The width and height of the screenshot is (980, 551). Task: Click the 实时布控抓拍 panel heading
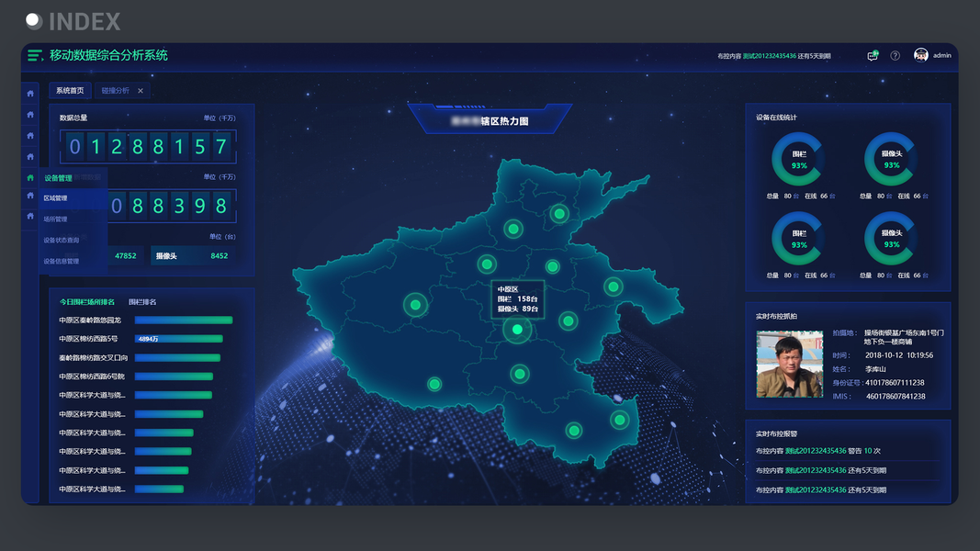[x=776, y=316]
